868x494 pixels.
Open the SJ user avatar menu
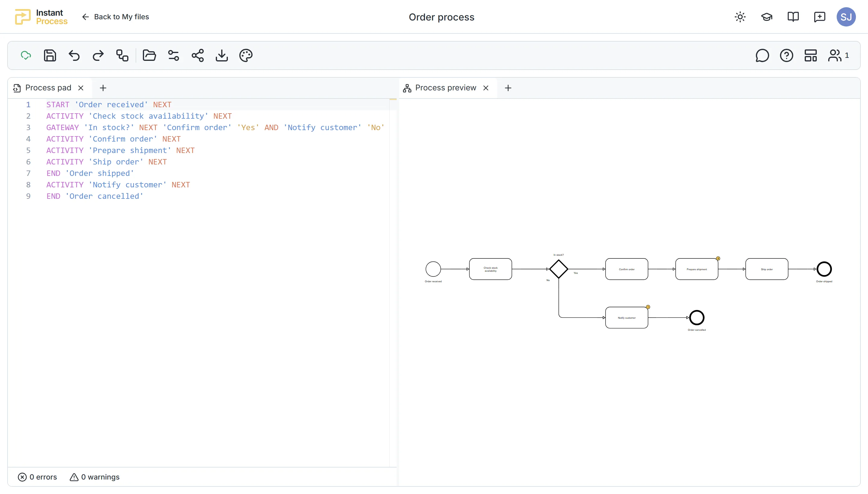pos(846,17)
